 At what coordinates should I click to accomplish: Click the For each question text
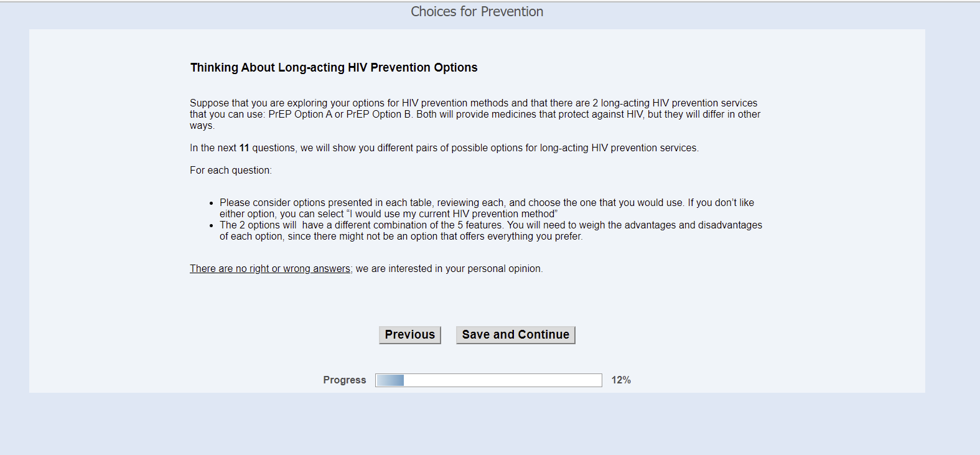pos(231,171)
